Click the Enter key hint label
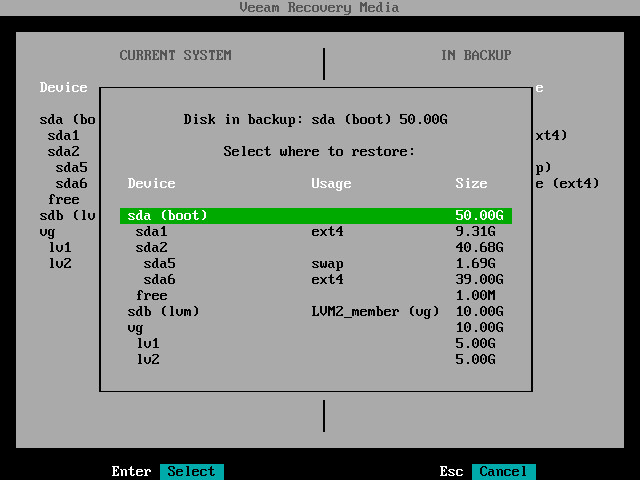This screenshot has width=640, height=480. pyautogui.click(x=131, y=471)
